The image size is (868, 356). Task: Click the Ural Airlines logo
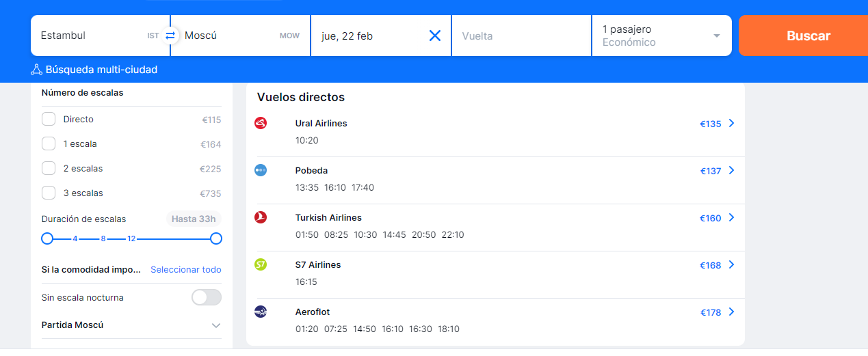coord(261,123)
